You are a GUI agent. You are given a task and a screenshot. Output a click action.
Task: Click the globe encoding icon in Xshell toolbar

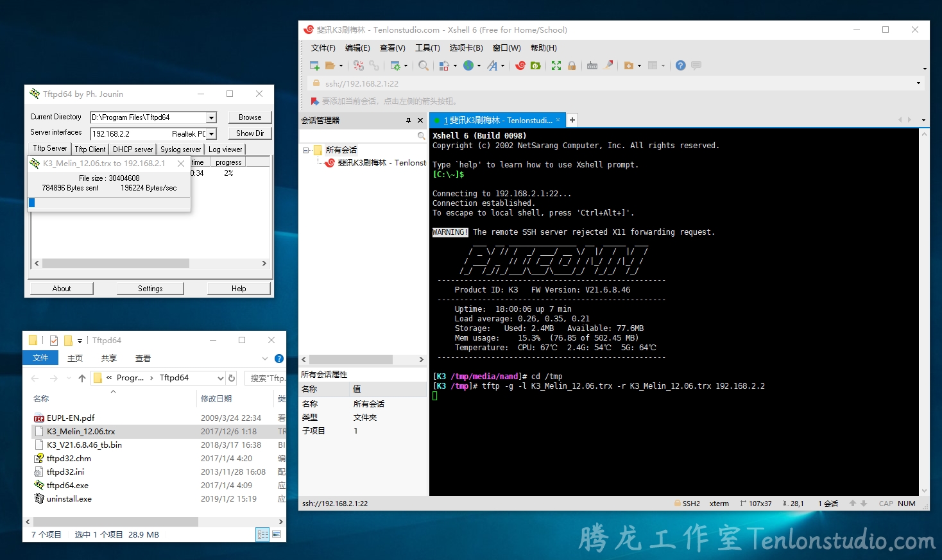coord(468,65)
